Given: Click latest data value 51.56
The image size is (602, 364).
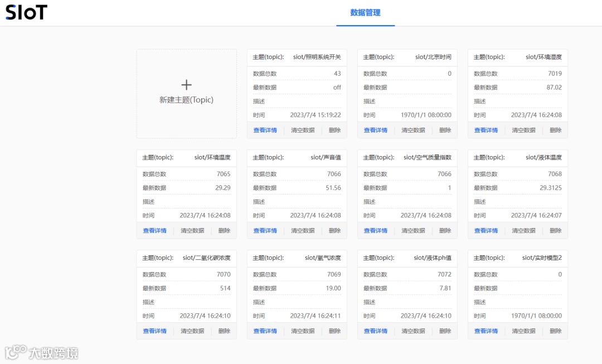Looking at the screenshot, I should point(333,188).
